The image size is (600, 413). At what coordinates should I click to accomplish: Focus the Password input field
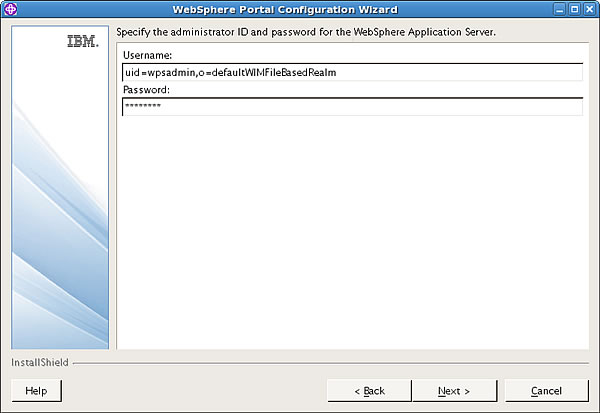(352, 106)
